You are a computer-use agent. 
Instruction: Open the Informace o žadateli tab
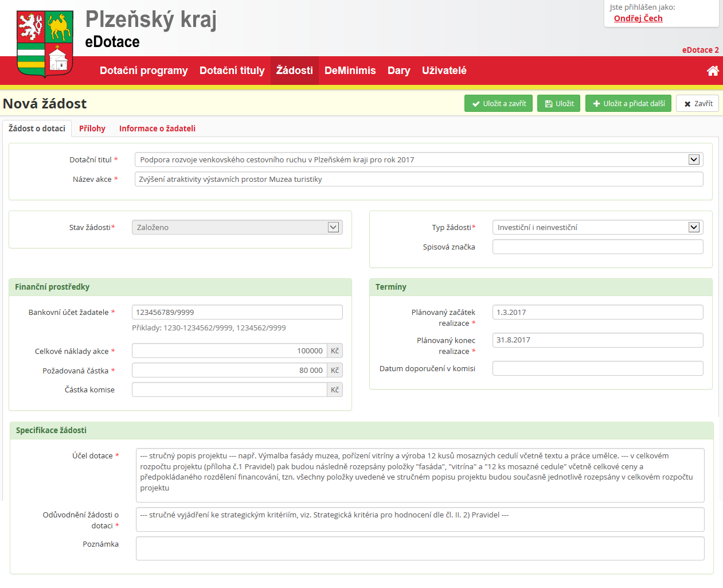157,128
